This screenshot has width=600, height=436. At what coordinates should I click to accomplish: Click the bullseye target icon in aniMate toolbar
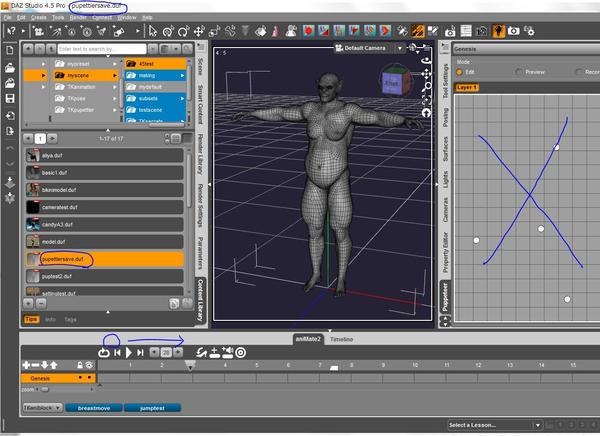241,353
